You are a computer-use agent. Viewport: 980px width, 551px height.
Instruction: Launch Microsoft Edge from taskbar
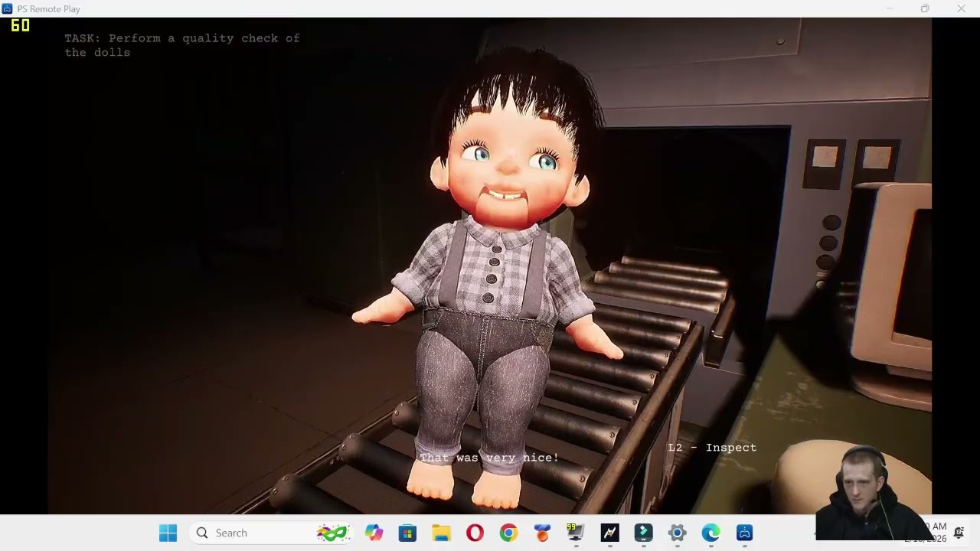tap(710, 533)
